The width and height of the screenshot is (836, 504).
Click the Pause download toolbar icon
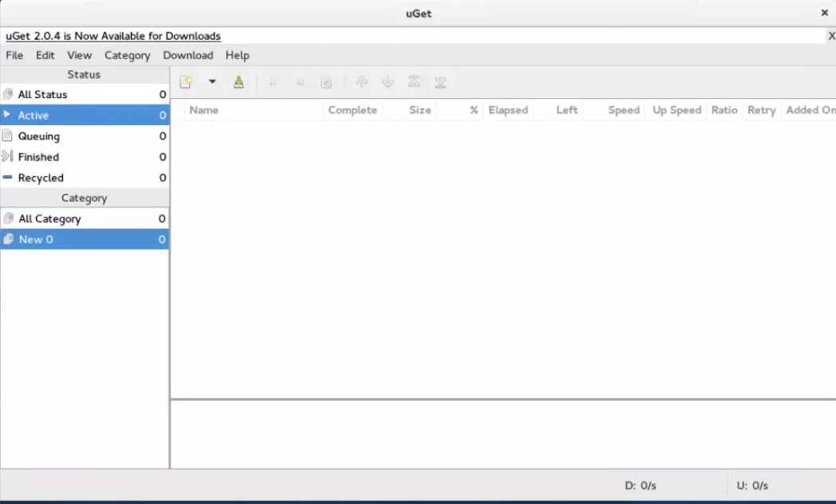click(x=300, y=82)
